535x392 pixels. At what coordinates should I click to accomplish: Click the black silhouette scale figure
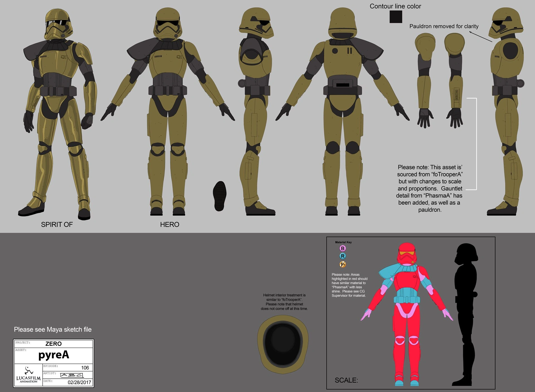[465, 314]
